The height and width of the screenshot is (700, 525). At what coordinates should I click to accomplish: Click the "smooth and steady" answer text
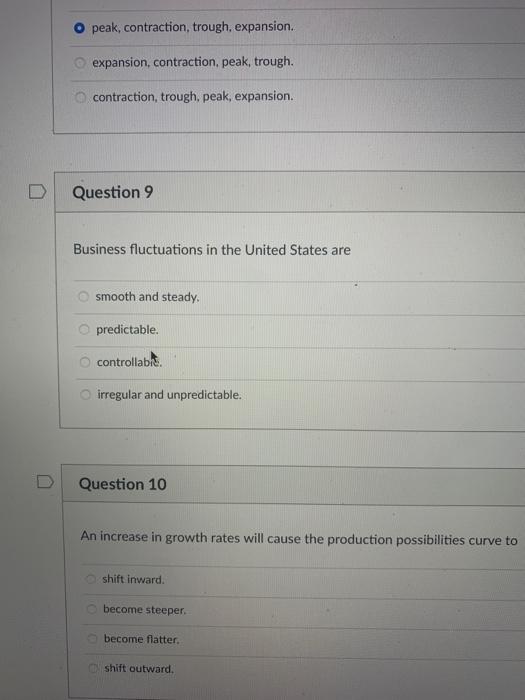click(x=147, y=297)
